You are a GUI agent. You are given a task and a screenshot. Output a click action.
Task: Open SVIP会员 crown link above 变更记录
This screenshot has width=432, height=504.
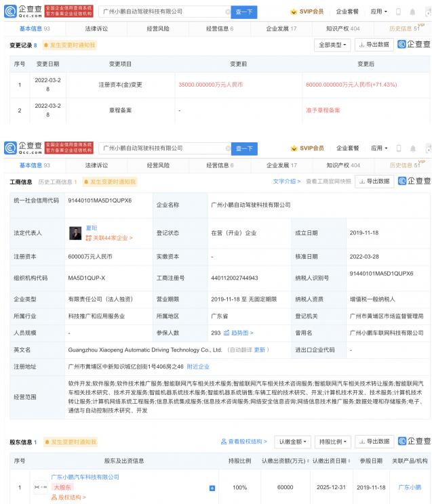click(307, 12)
